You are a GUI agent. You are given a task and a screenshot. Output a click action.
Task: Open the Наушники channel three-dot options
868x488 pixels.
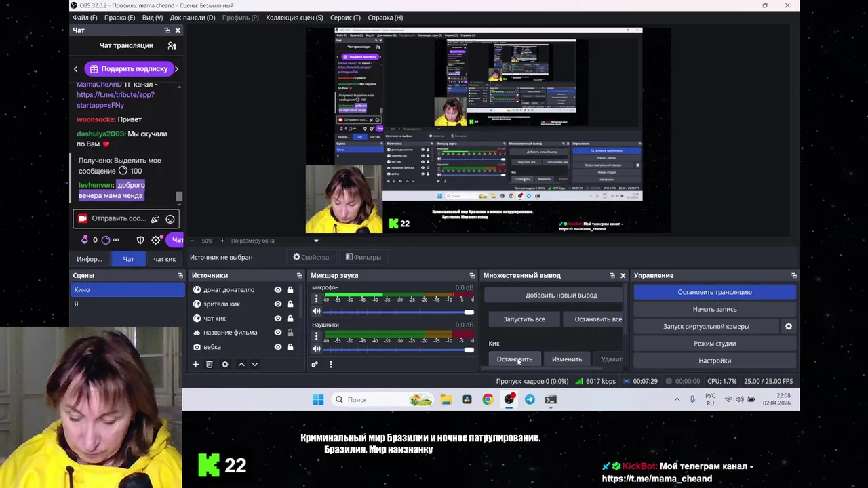point(316,336)
